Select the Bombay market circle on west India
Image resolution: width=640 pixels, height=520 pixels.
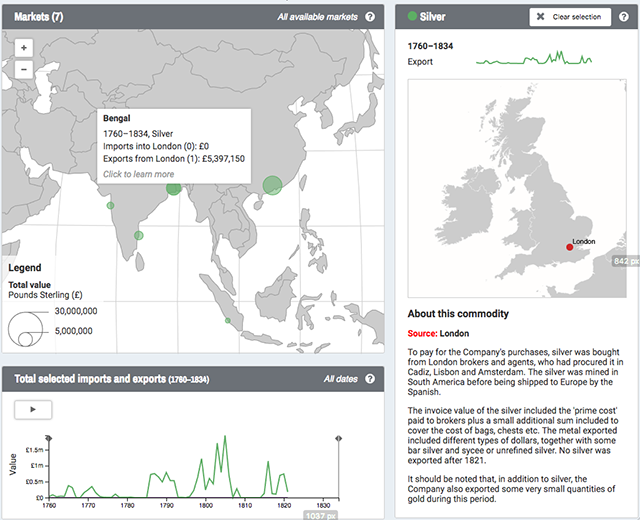click(110, 206)
